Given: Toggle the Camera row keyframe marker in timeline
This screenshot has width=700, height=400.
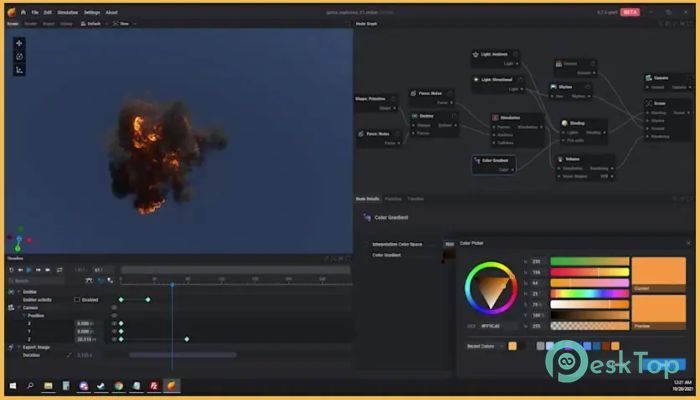Looking at the screenshot, I should [114, 308].
